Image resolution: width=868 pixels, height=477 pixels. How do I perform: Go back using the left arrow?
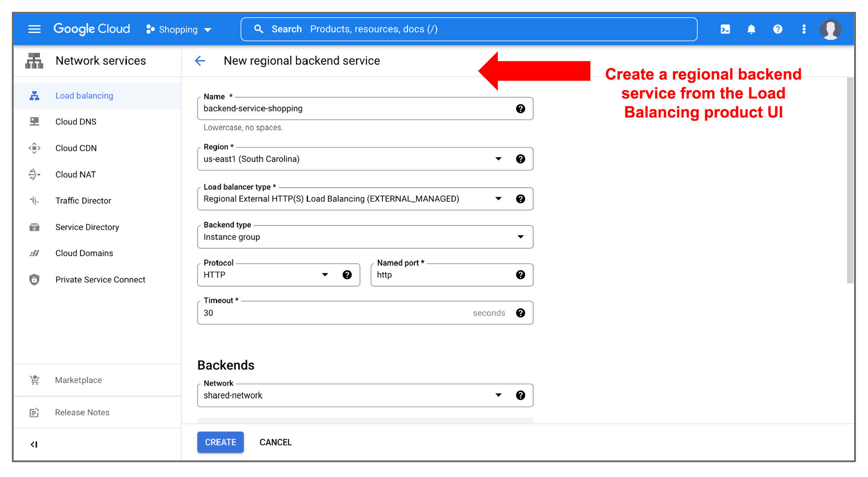pyautogui.click(x=200, y=61)
